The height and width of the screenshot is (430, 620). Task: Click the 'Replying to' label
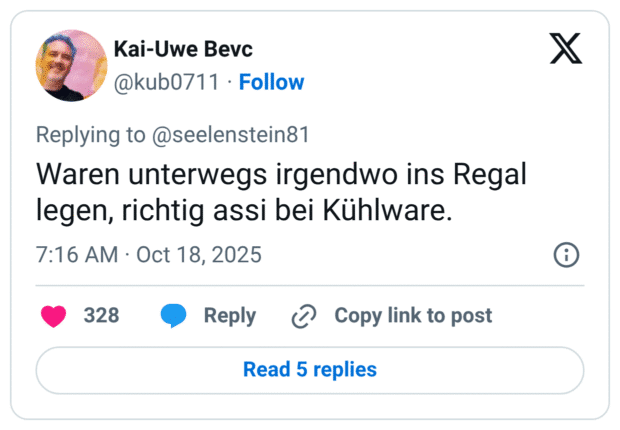[x=93, y=135]
